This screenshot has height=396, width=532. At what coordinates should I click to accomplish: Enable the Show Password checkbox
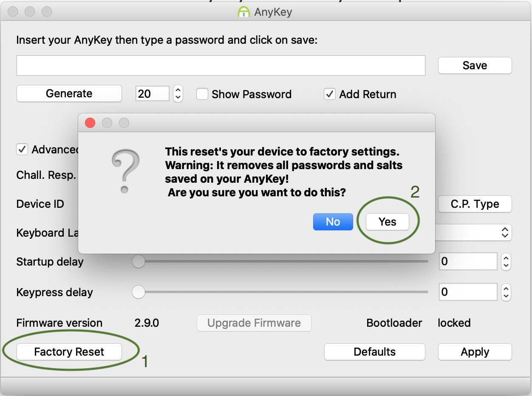click(202, 94)
